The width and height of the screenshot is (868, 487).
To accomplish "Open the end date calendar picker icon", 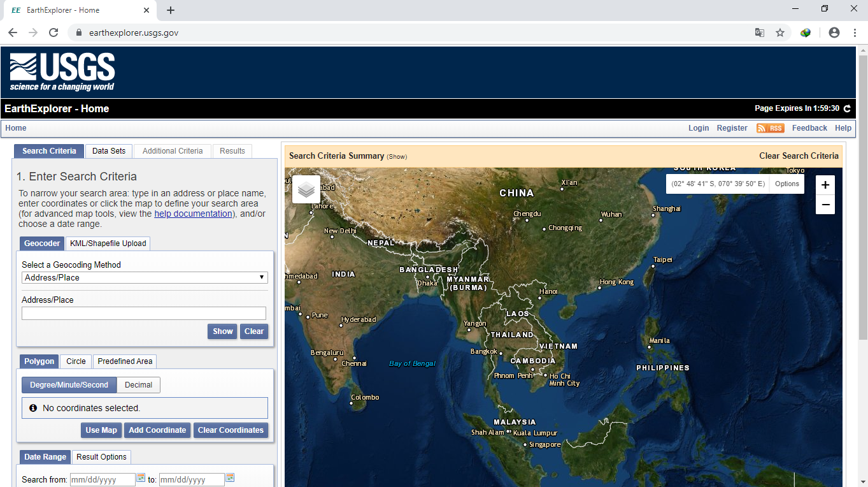I will (x=230, y=478).
